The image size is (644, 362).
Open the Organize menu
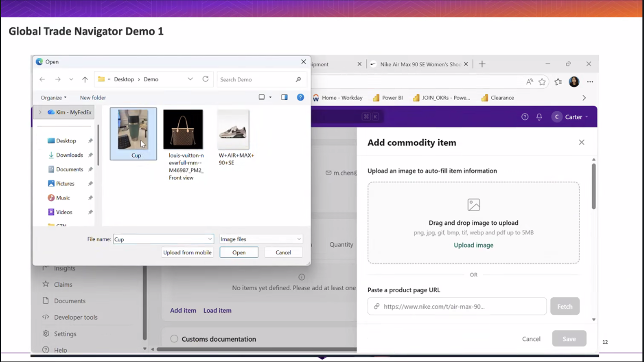tap(53, 97)
